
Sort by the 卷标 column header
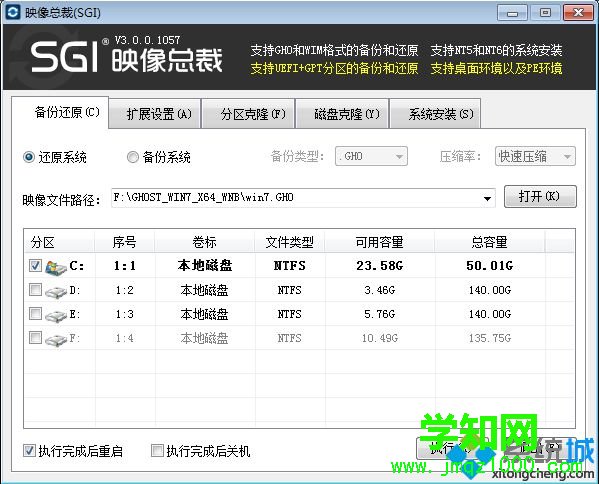click(x=205, y=242)
